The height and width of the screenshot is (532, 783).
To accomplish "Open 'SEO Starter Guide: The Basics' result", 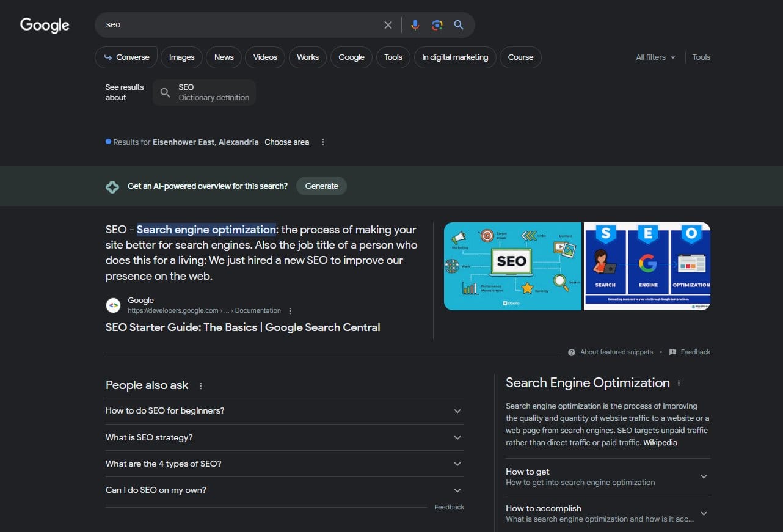I will [242, 328].
